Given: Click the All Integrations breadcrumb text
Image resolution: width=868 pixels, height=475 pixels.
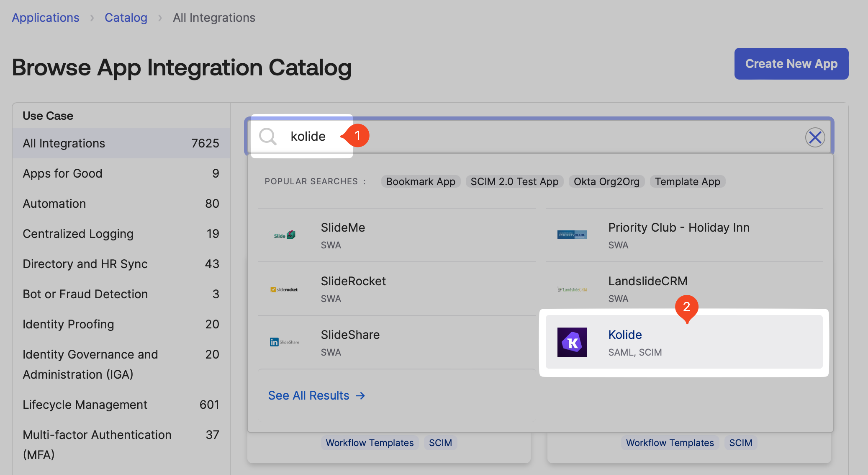Looking at the screenshot, I should pyautogui.click(x=214, y=18).
